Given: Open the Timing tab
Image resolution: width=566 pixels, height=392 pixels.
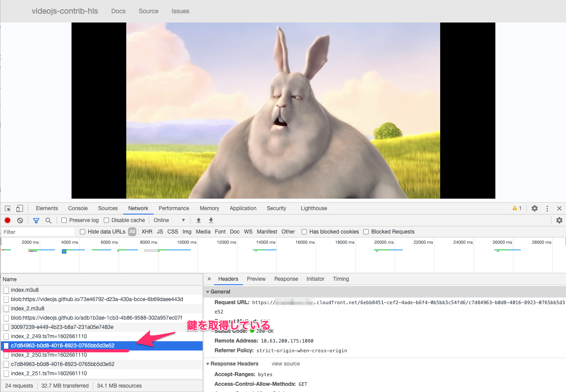Looking at the screenshot, I should click(x=341, y=279).
